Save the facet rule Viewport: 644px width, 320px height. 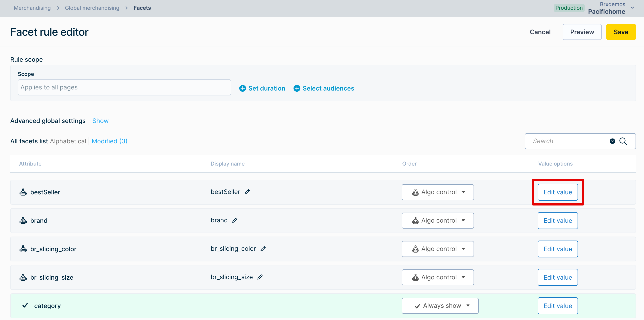(621, 32)
